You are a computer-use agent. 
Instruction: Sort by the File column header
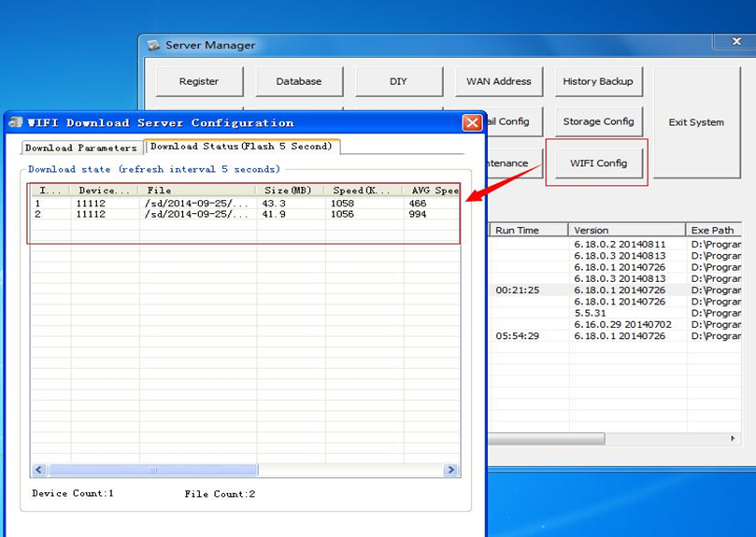[x=198, y=191]
